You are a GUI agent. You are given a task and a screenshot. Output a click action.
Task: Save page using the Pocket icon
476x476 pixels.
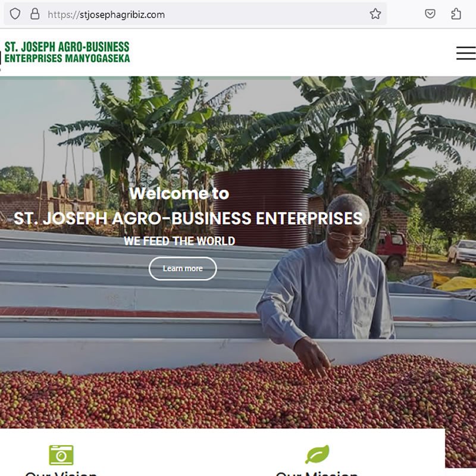tap(430, 14)
